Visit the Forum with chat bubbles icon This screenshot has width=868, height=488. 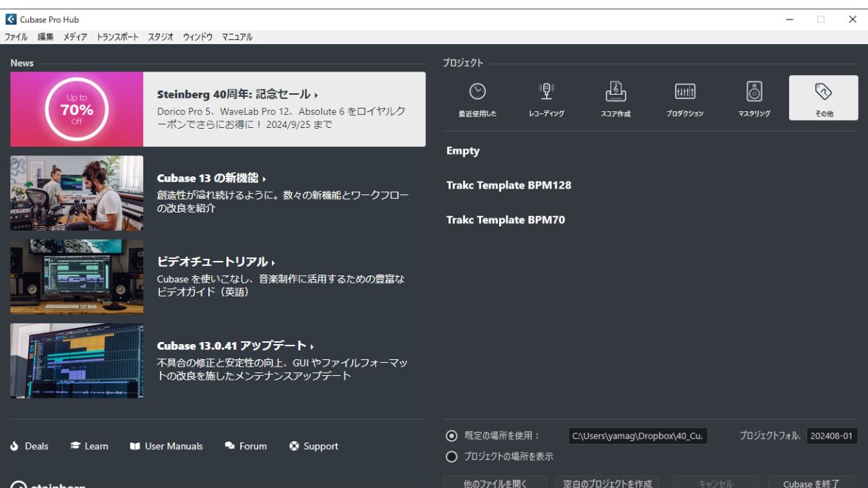[246, 446]
